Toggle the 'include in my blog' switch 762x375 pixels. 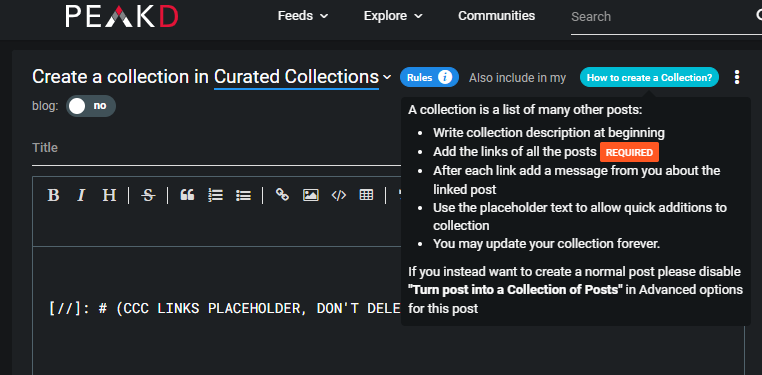pyautogui.click(x=91, y=106)
